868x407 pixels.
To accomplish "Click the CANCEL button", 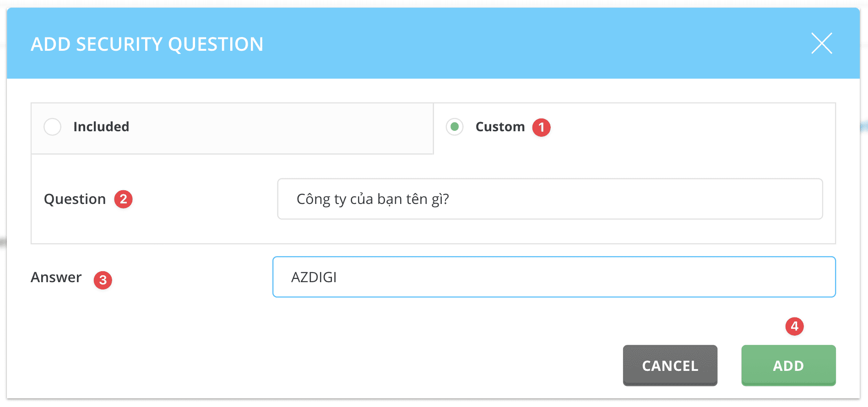I will (x=670, y=365).
